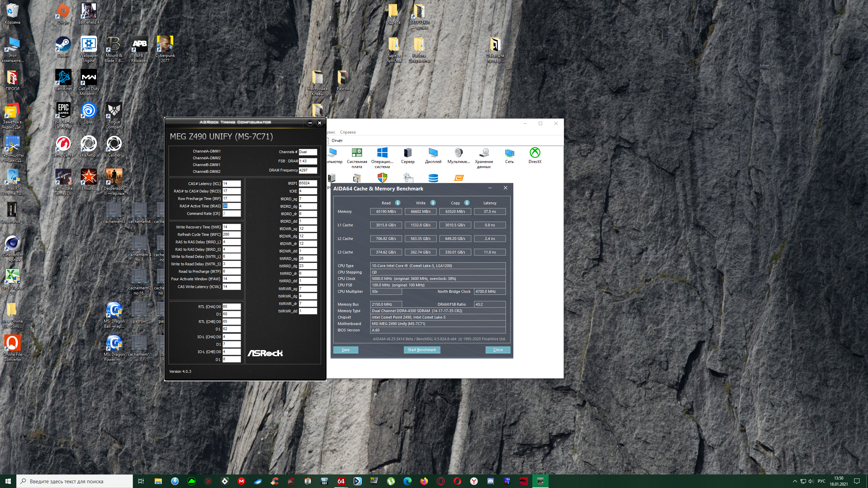Click the Refresh Cycle Time tRFC field

(x=232, y=235)
